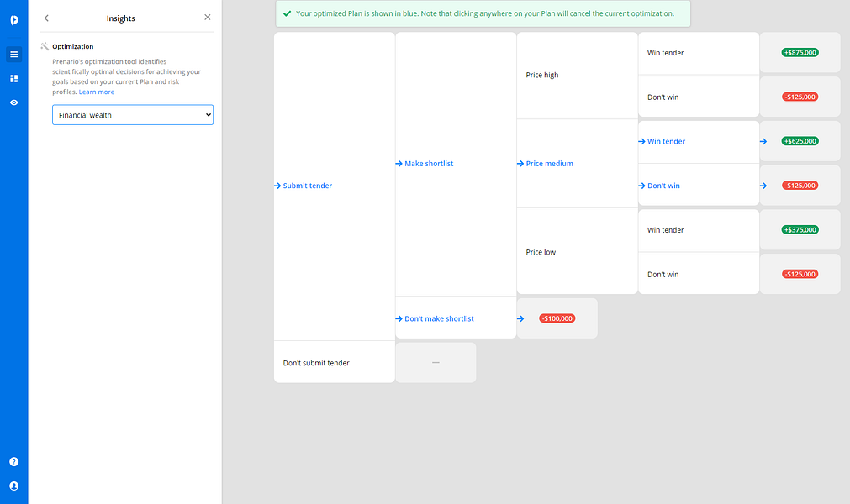Click the Prenario logo icon
The image size is (850, 504).
tap(14, 20)
